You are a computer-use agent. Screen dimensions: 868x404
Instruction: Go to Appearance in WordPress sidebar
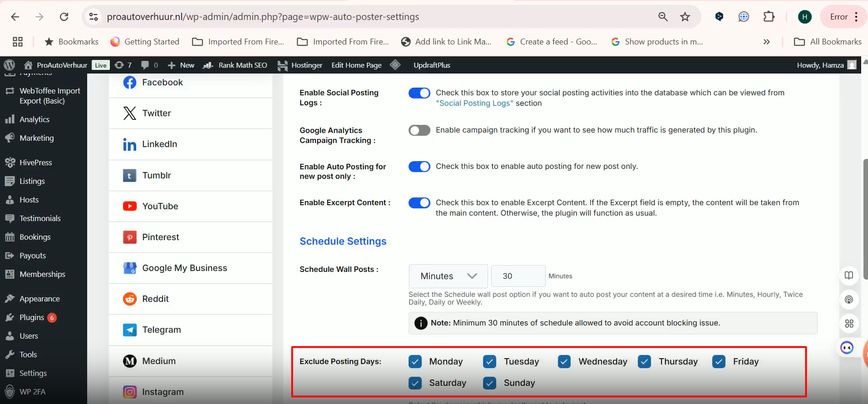click(39, 299)
